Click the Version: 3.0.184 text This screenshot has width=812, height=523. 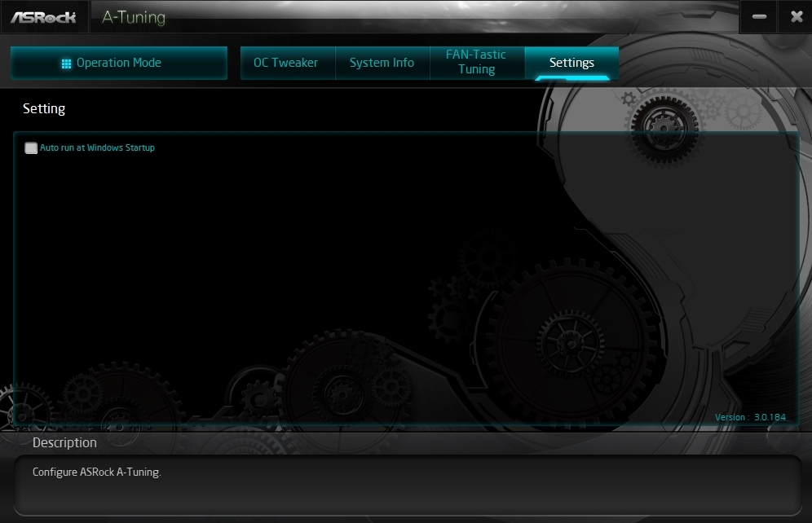pos(750,417)
